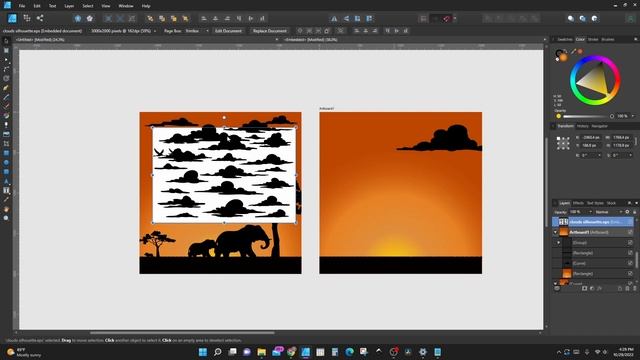Click the Replace Document button

tap(269, 31)
